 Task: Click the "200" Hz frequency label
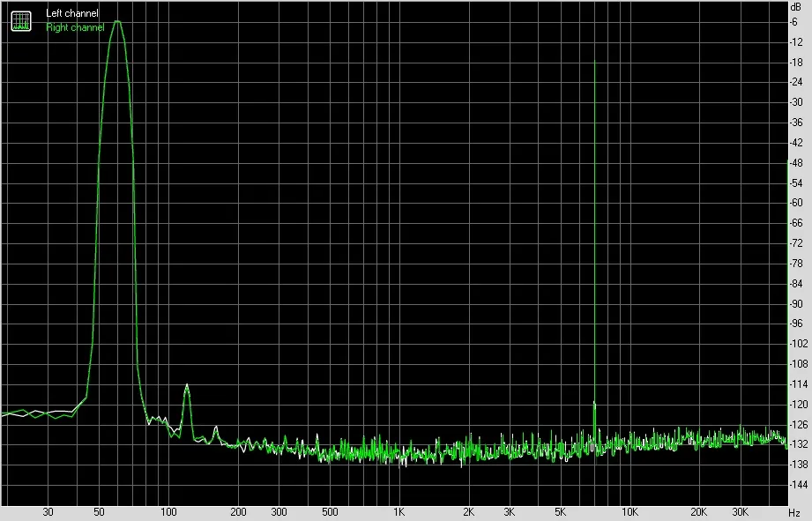238,512
